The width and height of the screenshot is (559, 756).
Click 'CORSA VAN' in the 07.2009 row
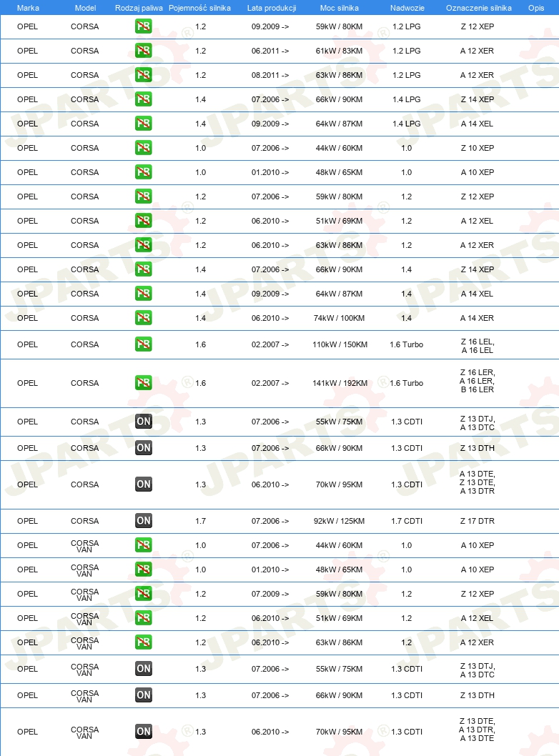84,595
